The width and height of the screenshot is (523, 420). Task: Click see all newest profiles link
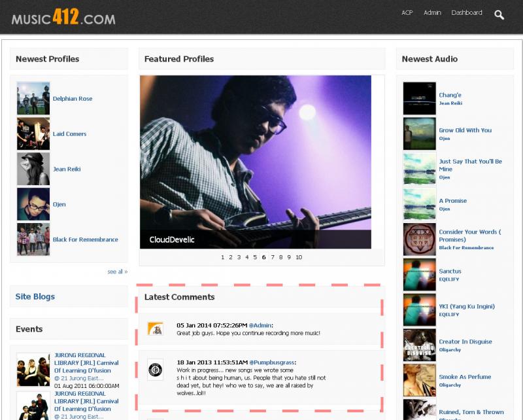(118, 271)
